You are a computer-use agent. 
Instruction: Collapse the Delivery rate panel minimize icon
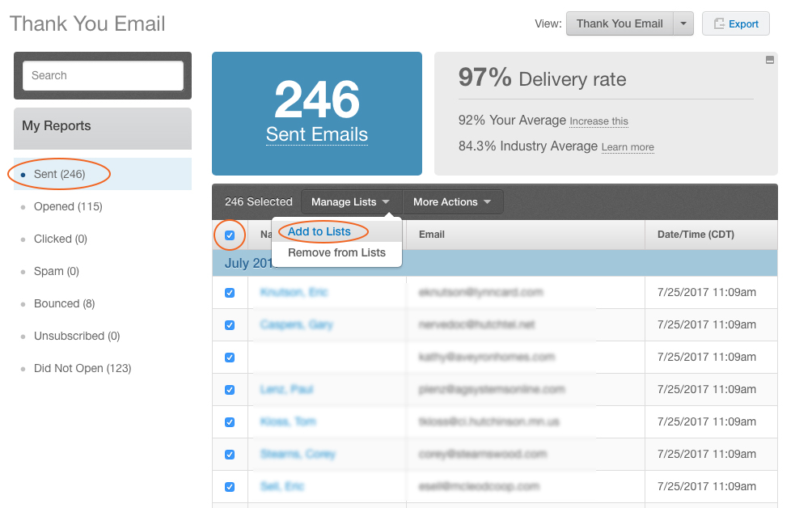pos(769,60)
